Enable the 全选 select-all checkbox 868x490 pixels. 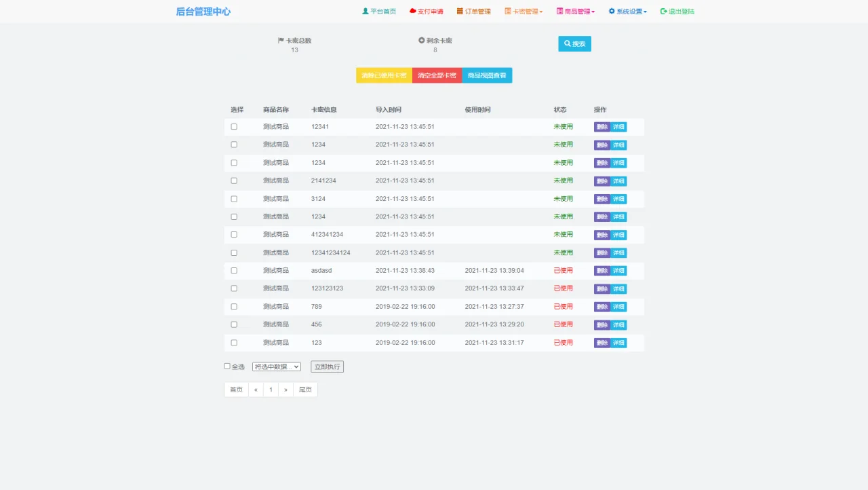(226, 366)
